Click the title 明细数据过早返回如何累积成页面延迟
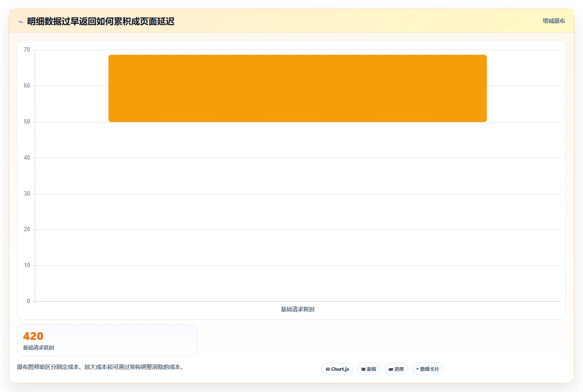 point(101,21)
